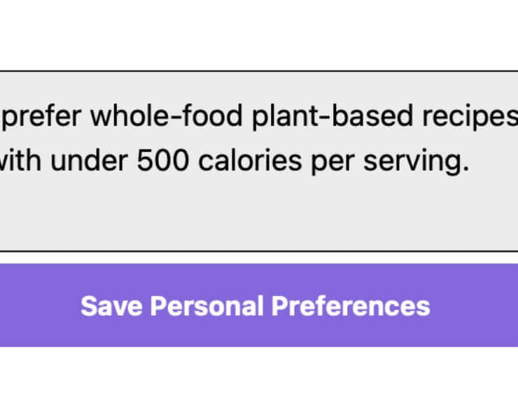Click the Save Personal Preferences button
The width and height of the screenshot is (518, 420).
(255, 306)
